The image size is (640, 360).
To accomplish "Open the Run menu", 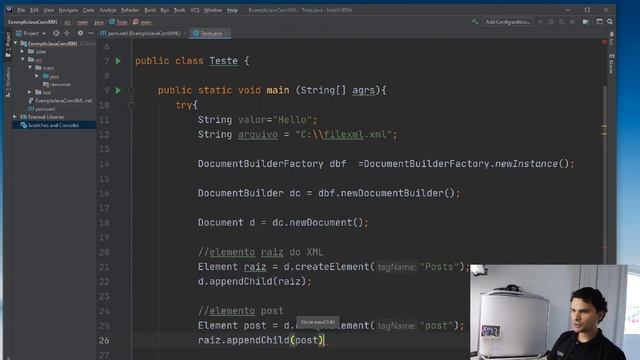I will (164, 10).
